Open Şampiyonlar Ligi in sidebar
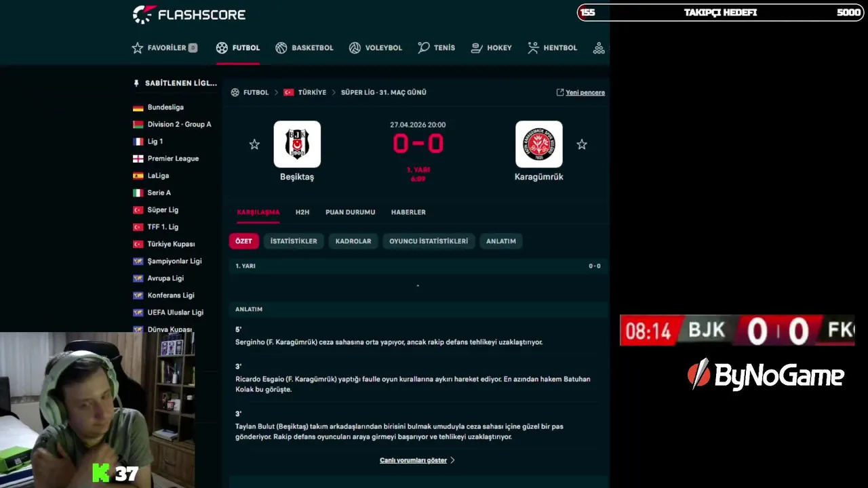 click(x=174, y=261)
